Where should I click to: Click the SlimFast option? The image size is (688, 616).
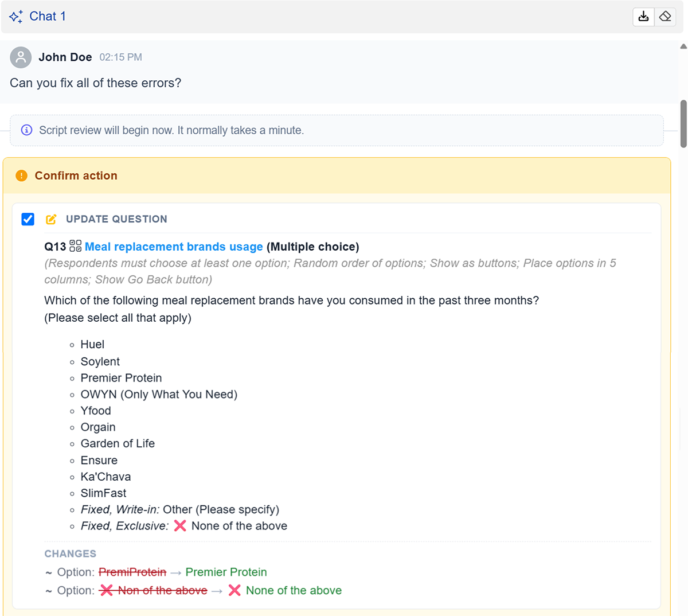(103, 493)
